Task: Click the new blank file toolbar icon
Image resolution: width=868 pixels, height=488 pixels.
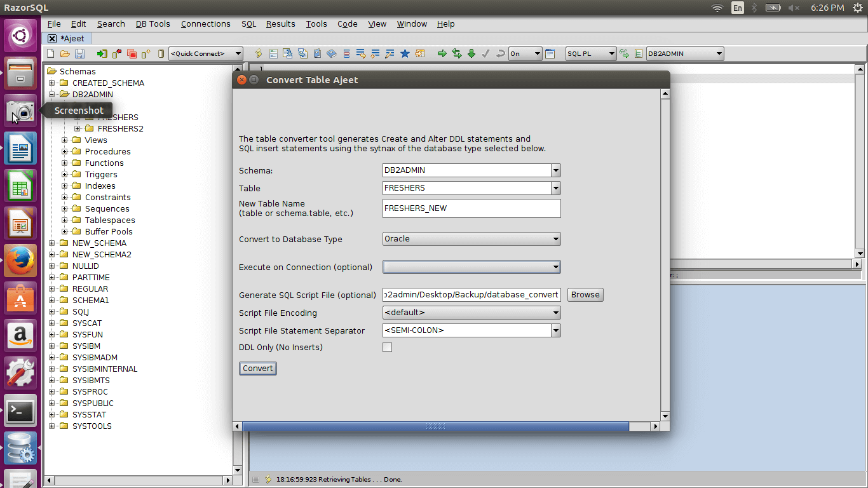Action: (x=51, y=54)
